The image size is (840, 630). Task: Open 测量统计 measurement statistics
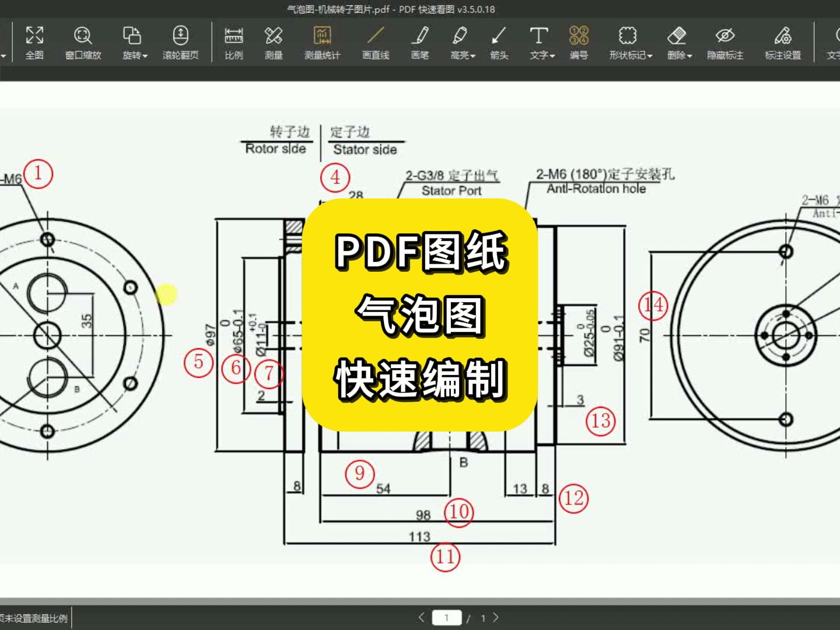[322, 43]
